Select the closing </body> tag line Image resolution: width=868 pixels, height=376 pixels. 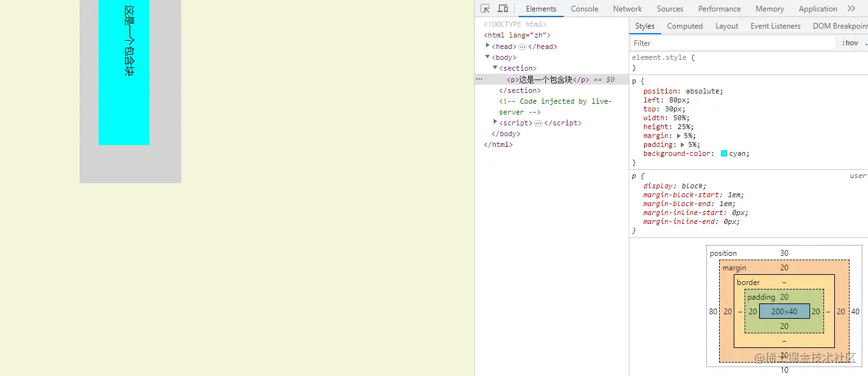coord(506,134)
